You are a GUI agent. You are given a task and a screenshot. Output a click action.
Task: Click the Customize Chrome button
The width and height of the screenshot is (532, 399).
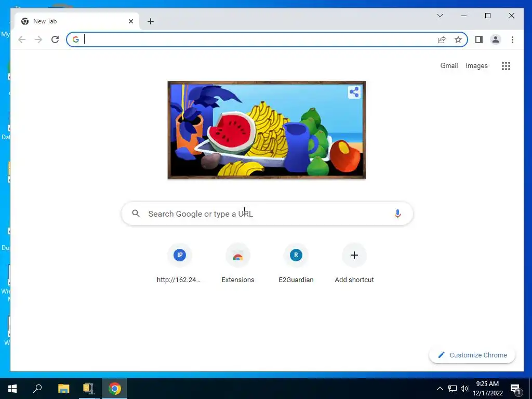tap(472, 355)
